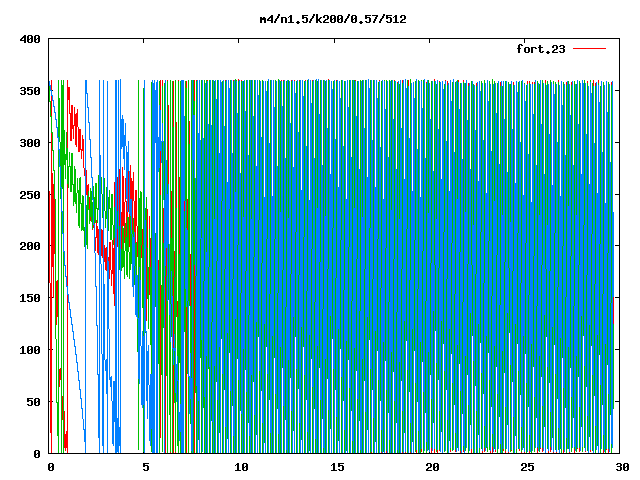Click y-axis label 150
The width and height of the screenshot is (640, 480).
[30, 298]
